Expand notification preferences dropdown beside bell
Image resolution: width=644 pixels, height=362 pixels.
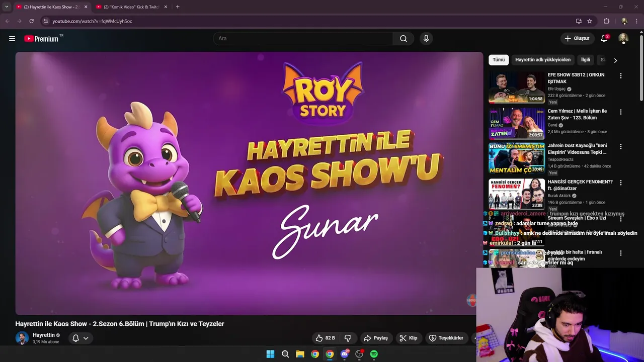tap(86, 338)
